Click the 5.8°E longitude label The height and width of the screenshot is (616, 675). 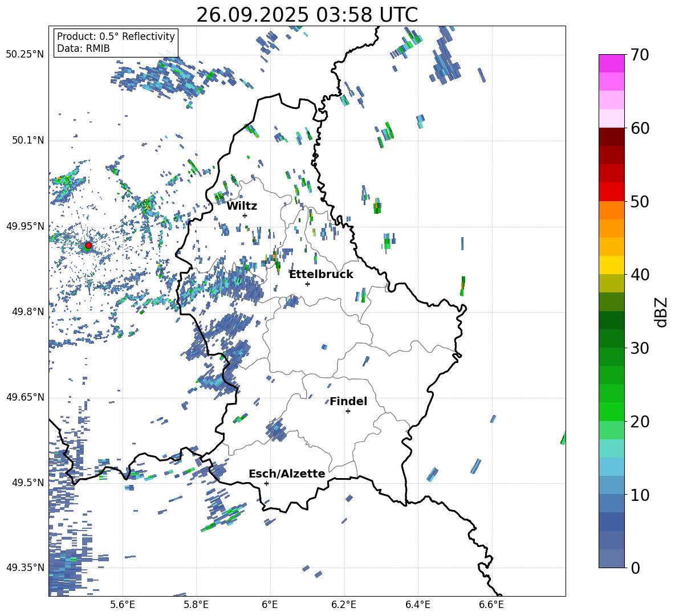pos(196,605)
